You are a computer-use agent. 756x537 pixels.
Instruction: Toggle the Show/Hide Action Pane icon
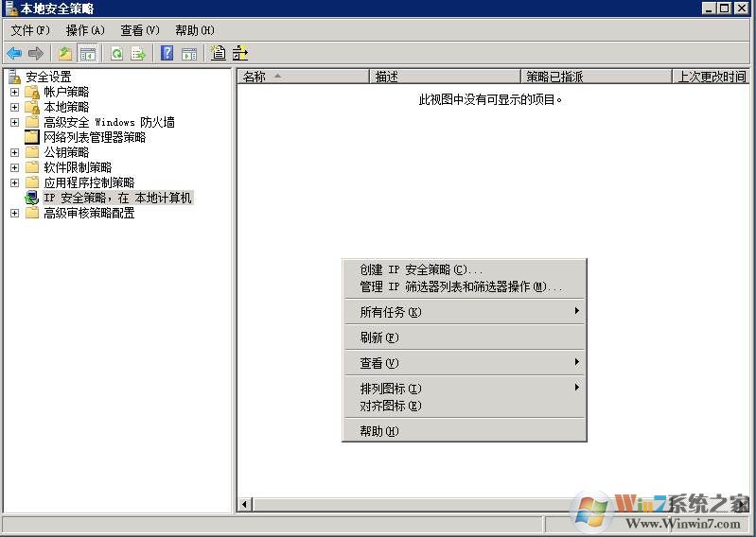(x=189, y=54)
